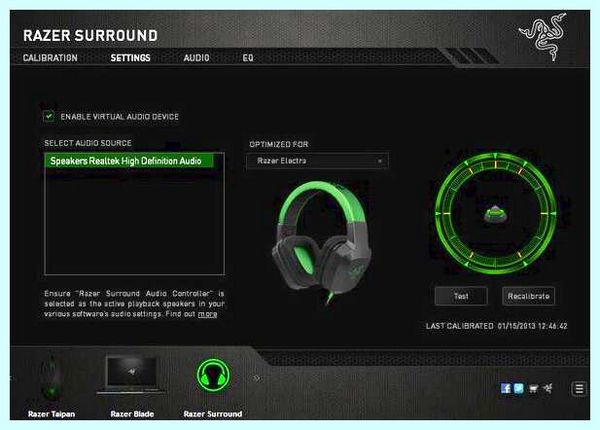This screenshot has width=600, height=430.
Task: Click the Recalibrate button
Action: [528, 296]
